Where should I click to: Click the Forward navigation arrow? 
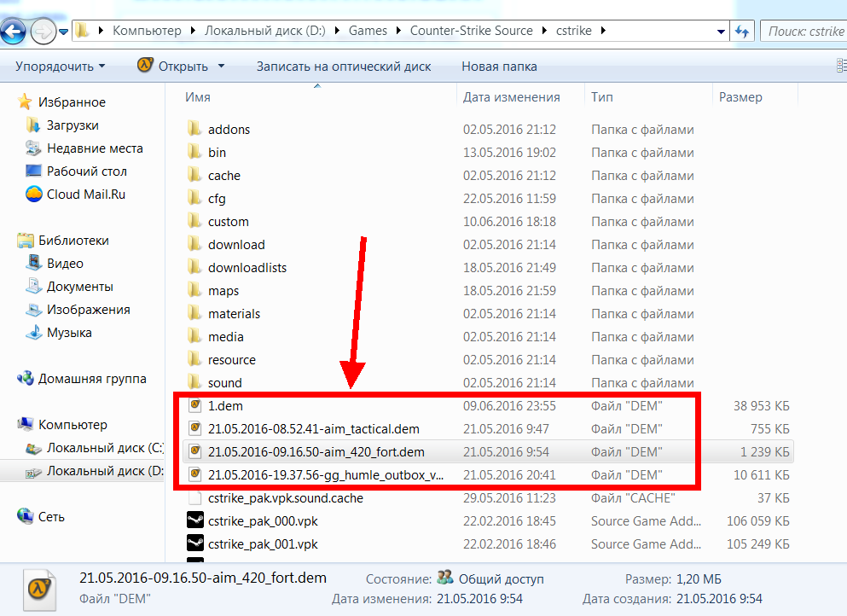coord(43,32)
